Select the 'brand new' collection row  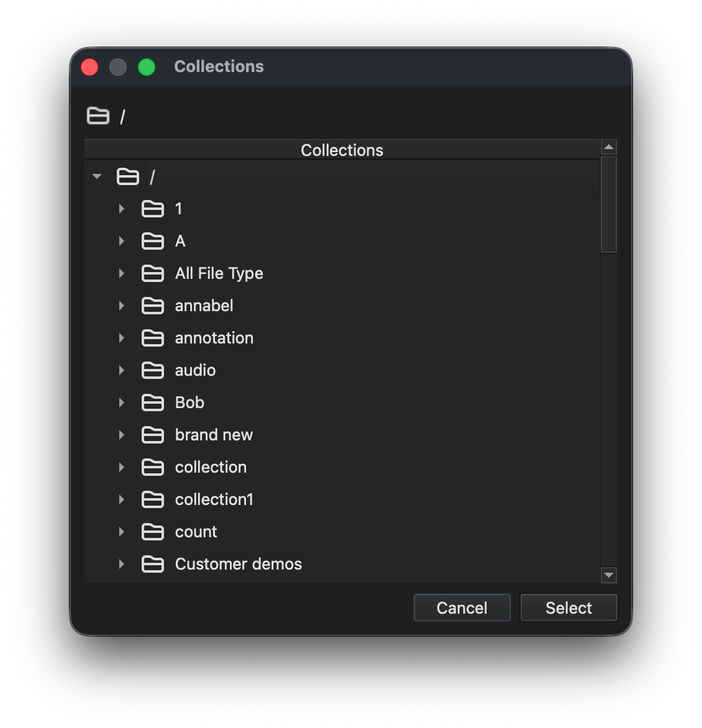(x=342, y=435)
